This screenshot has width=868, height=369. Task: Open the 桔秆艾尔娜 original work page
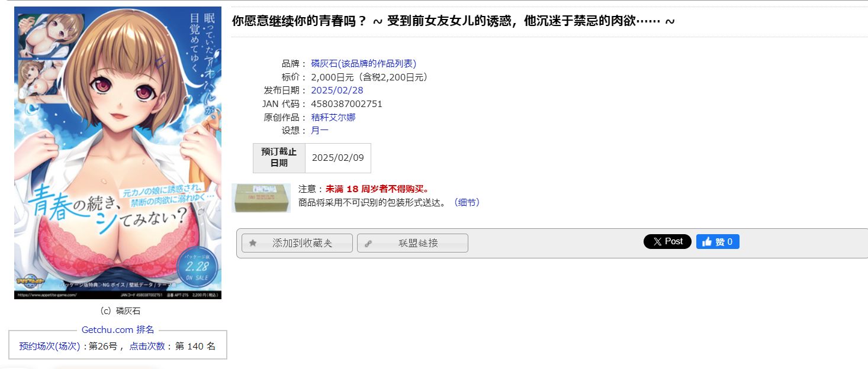tap(333, 117)
